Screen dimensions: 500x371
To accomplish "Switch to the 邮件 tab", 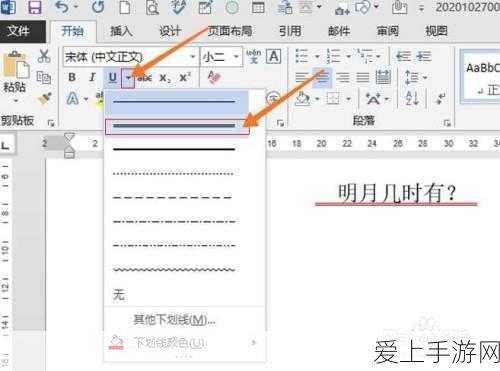I will [x=339, y=31].
